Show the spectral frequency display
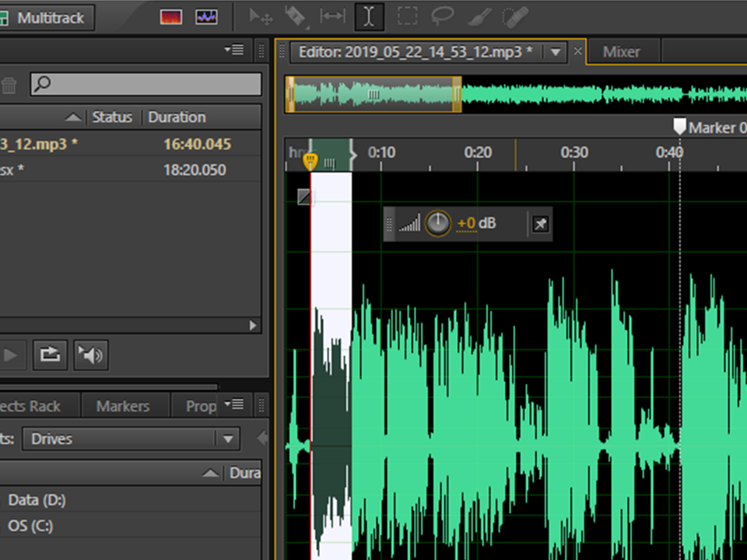747x560 pixels. (171, 18)
